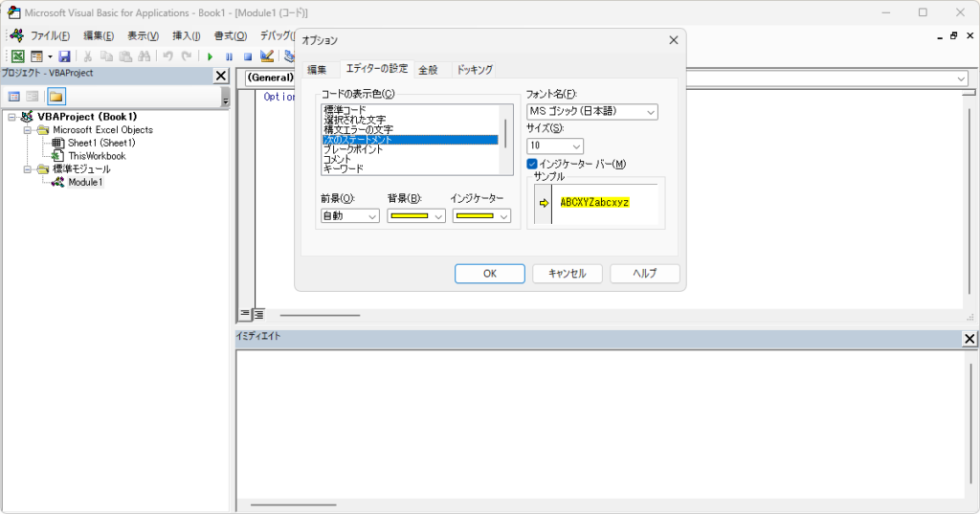Click the code window horizontal scrollbar
The width and height of the screenshot is (980, 514).
point(320,315)
